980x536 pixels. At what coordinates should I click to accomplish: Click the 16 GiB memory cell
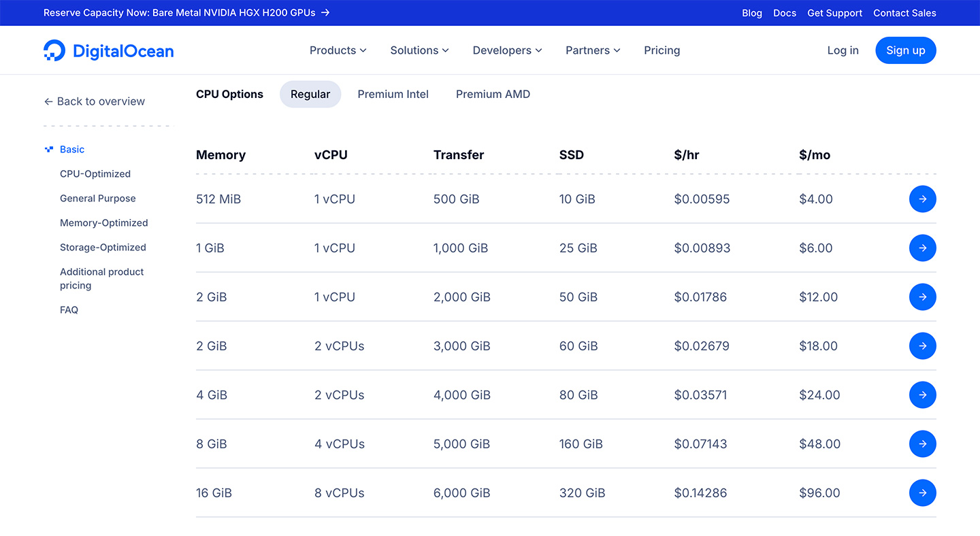214,493
